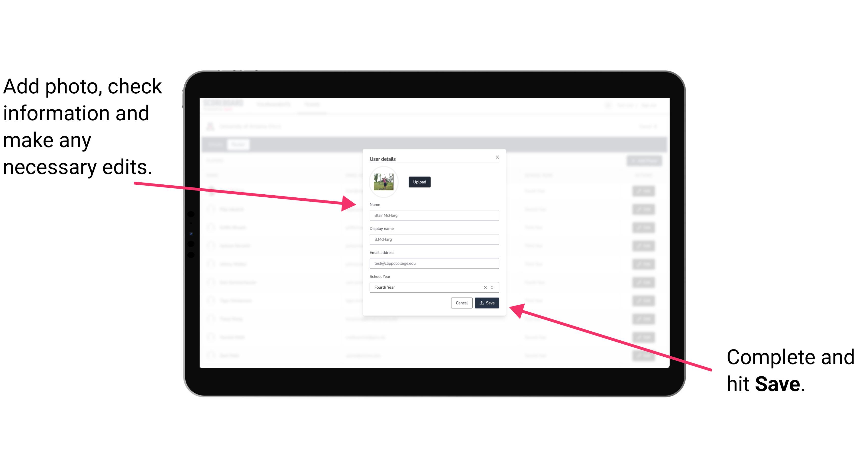
Task: Expand the School Year dropdown
Action: pos(493,287)
